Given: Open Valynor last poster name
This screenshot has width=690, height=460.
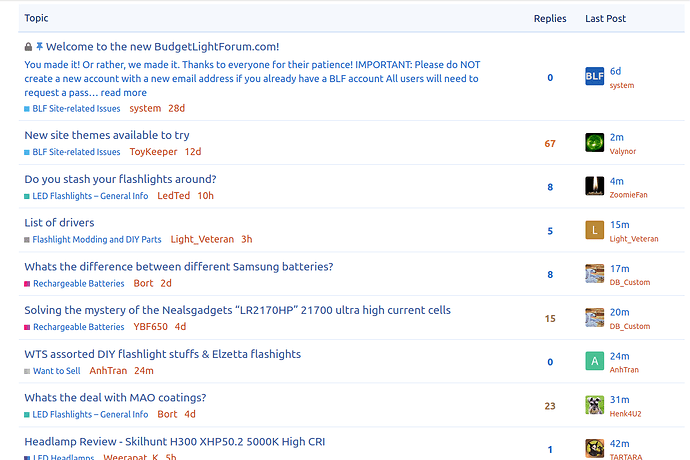Looking at the screenshot, I should 623,151.
